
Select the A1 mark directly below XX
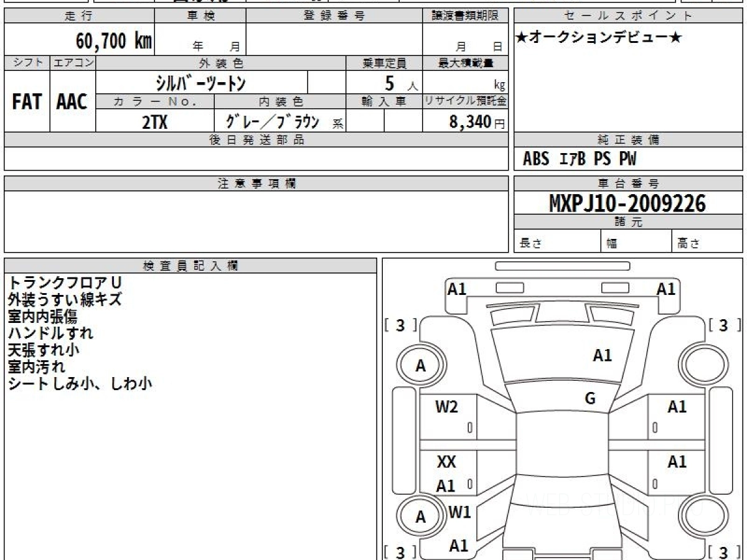[446, 487]
